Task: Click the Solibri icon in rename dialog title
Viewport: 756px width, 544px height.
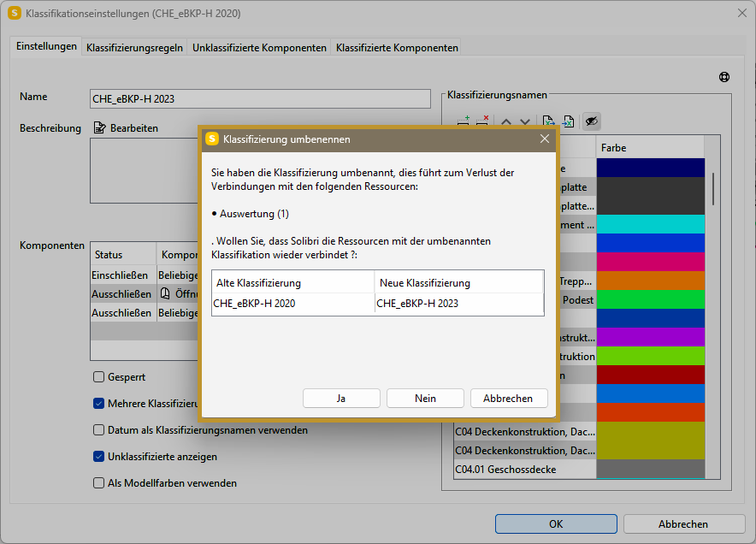Action: click(212, 139)
